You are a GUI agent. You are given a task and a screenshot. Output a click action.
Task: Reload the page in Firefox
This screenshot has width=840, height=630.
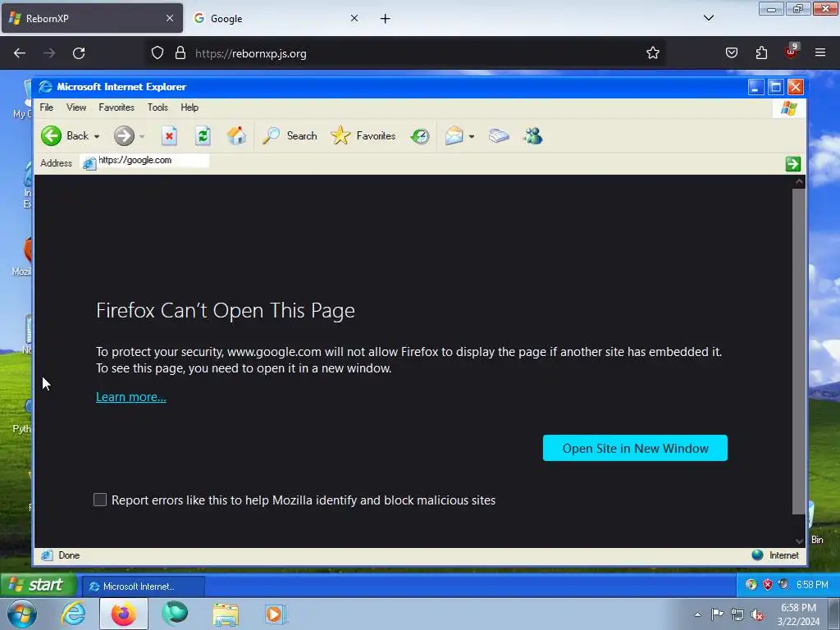point(79,53)
